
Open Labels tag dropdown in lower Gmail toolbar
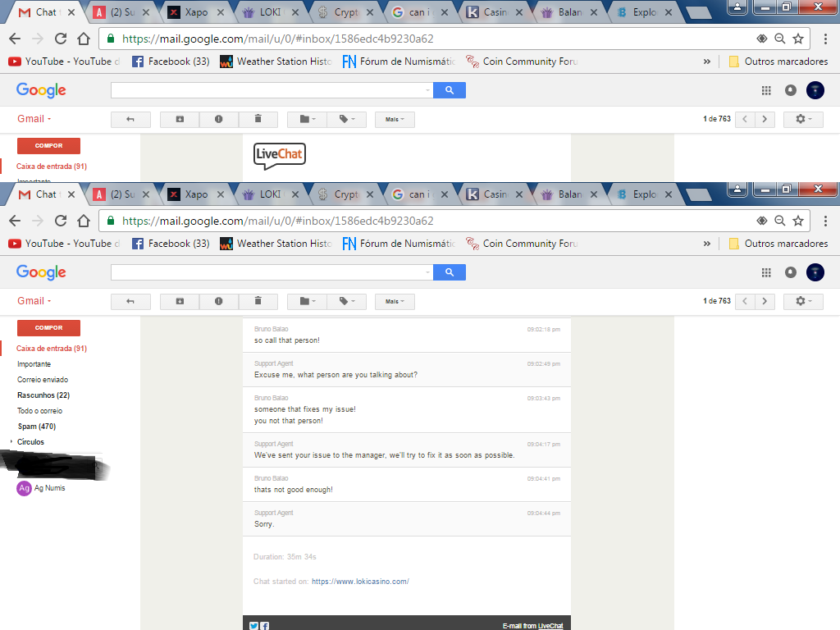click(347, 302)
